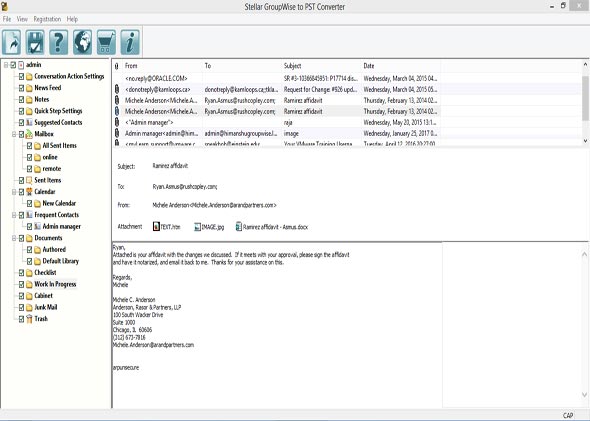Click the save converted file toolbar icon
The image size is (590, 421).
pos(35,42)
